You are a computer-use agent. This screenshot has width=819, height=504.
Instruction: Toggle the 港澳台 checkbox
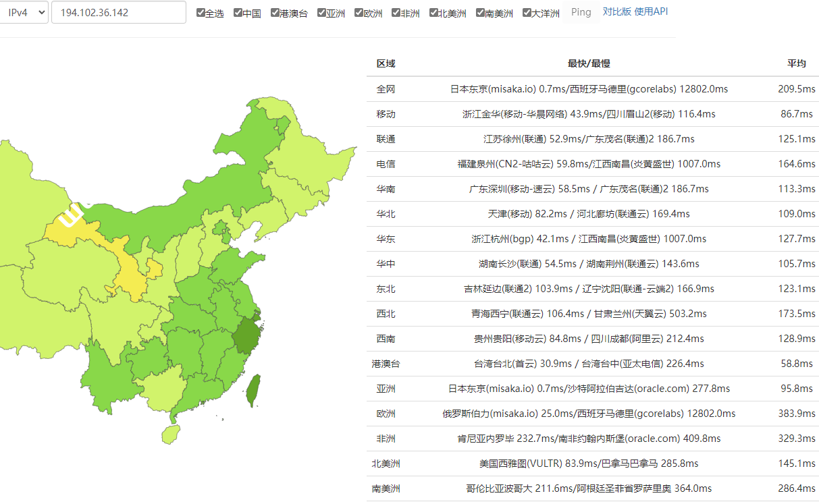point(275,11)
